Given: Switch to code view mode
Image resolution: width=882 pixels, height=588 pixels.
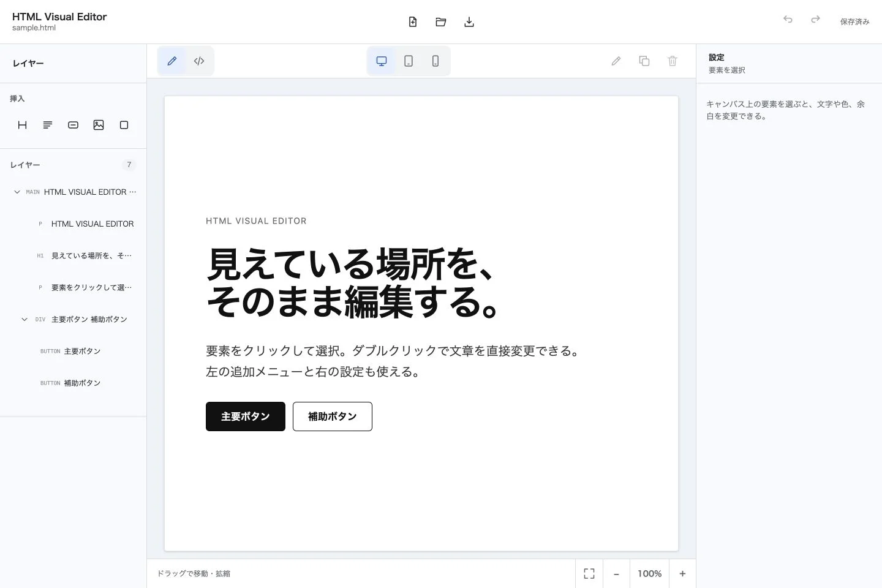Looking at the screenshot, I should (199, 61).
